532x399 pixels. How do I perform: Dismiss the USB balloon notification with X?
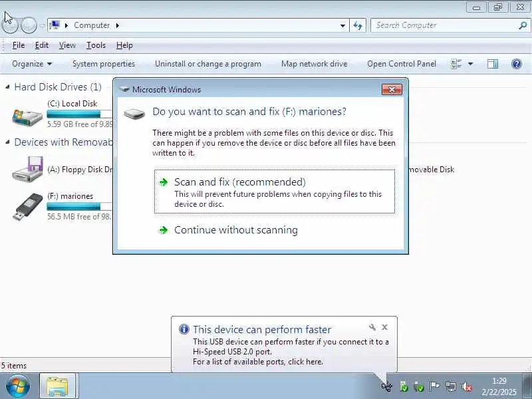[x=384, y=327]
